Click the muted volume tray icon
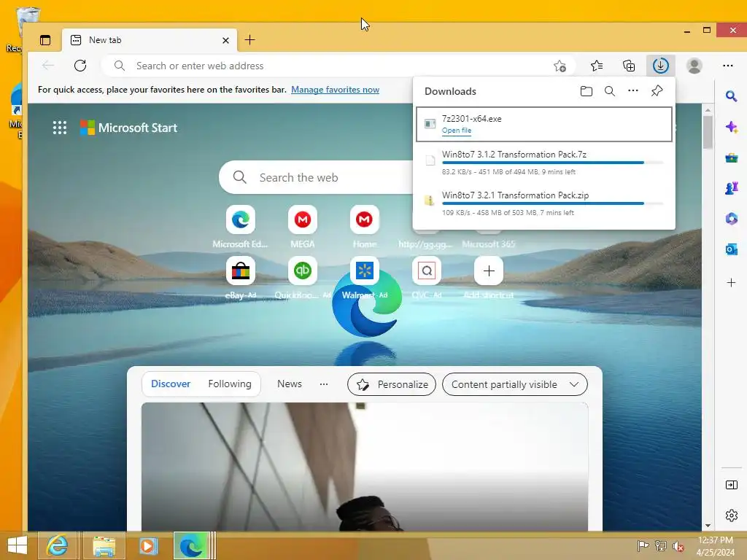Screen dimensions: 747x560 click(678, 546)
